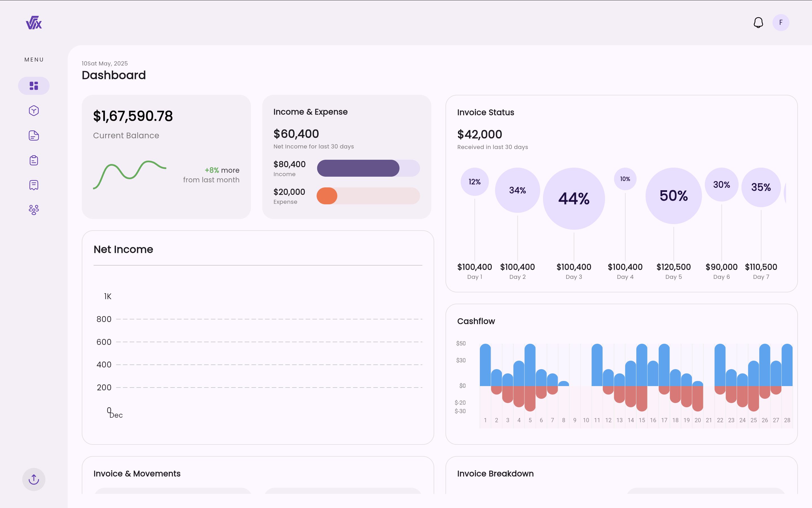Image resolution: width=812 pixels, height=508 pixels.
Task: Click the $42,000 received amount
Action: pos(480,134)
